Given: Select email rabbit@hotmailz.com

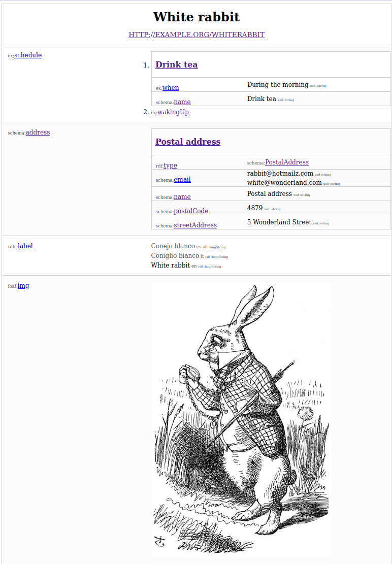Looking at the screenshot, I should (x=280, y=174).
